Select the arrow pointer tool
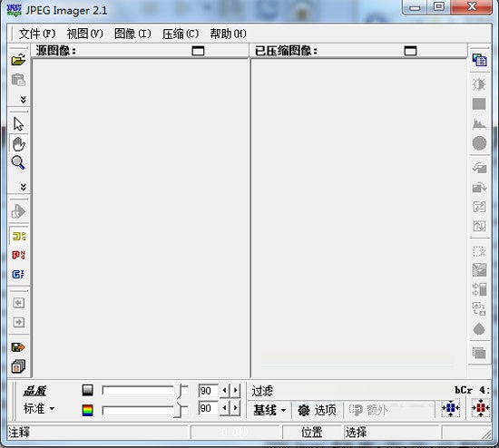Image resolution: width=499 pixels, height=448 pixels. pyautogui.click(x=18, y=123)
